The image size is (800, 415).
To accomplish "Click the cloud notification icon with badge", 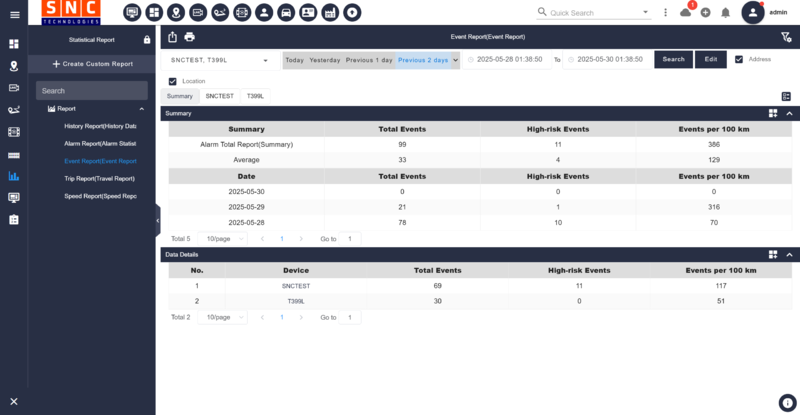I will coord(686,12).
